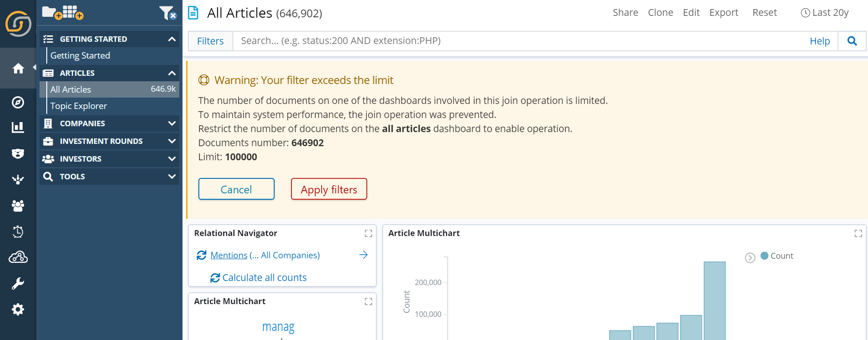Select the Topic Explorer dashboard
Screen dimensions: 868x340
coord(79,106)
